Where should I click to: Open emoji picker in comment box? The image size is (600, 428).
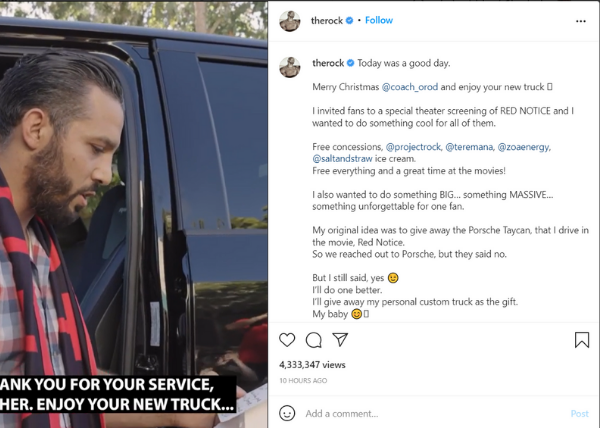tap(287, 413)
